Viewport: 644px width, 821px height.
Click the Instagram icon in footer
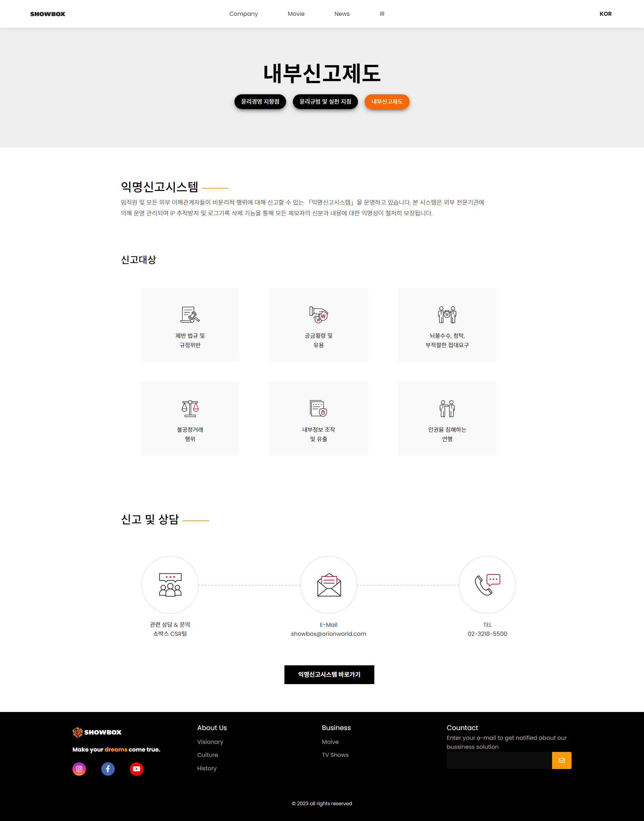click(79, 769)
